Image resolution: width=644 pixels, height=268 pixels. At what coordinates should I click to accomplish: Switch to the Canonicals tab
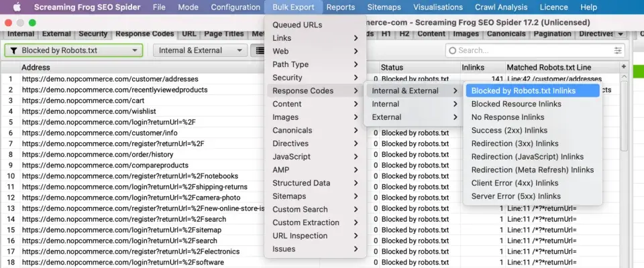click(x=506, y=34)
